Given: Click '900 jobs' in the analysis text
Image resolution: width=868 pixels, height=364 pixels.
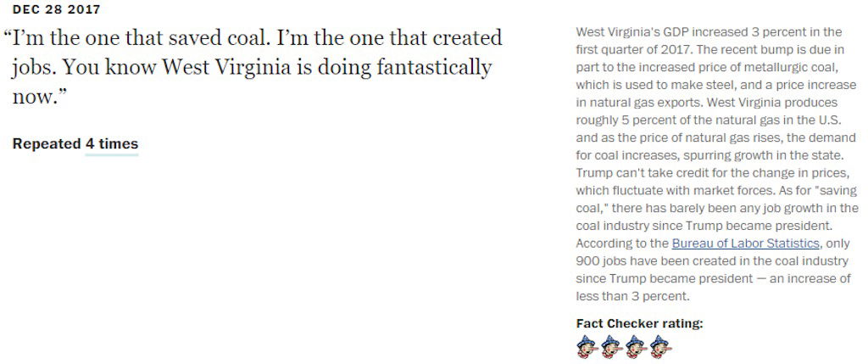Looking at the screenshot, I should click(x=598, y=261).
